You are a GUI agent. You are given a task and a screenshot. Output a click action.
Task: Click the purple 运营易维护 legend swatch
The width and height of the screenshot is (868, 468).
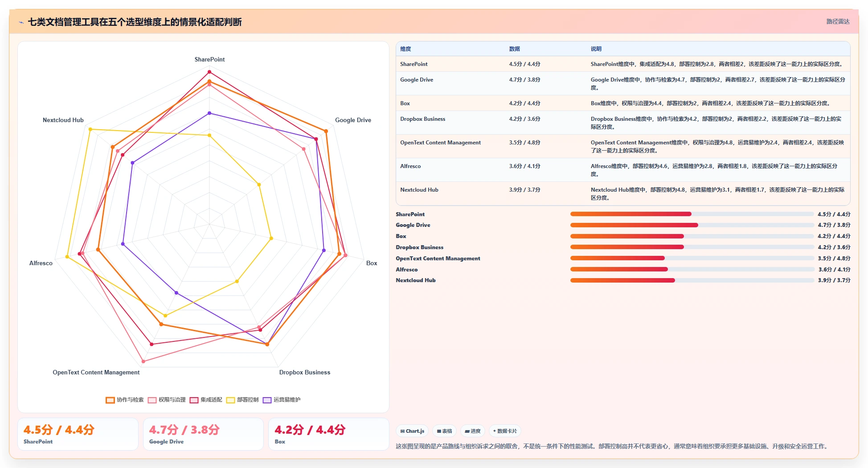pyautogui.click(x=267, y=400)
